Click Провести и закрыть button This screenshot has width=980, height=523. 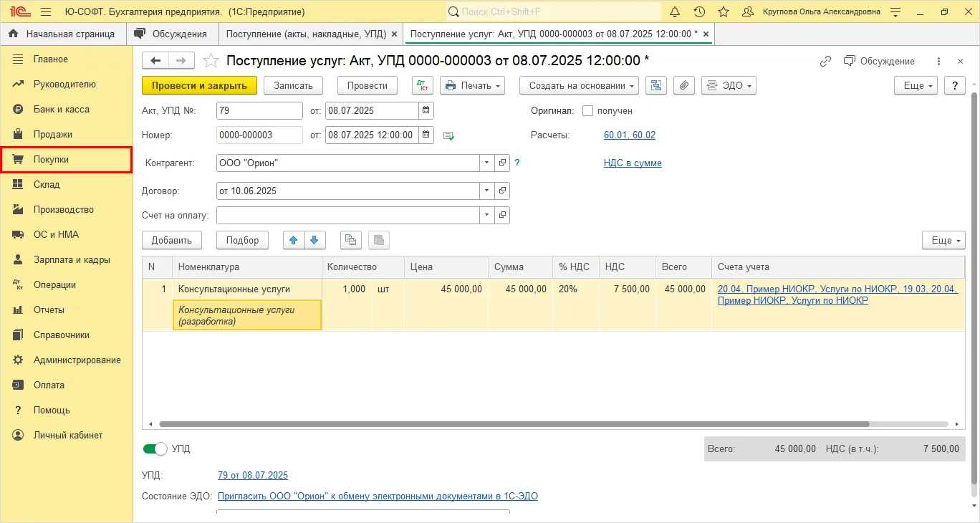199,85
